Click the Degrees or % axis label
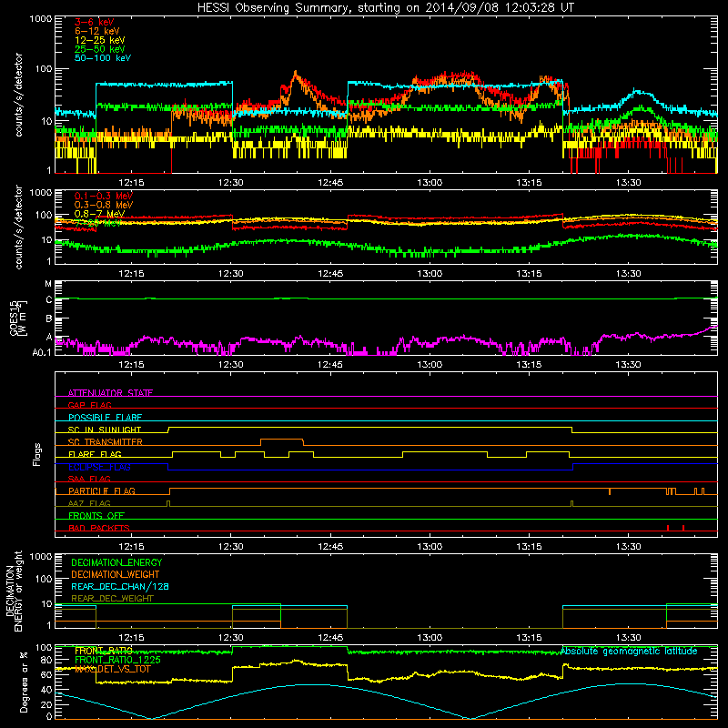 point(24,682)
